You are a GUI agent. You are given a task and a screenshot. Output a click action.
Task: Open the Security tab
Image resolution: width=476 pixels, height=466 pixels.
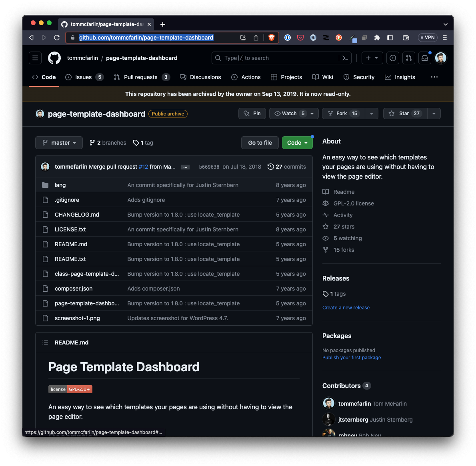coord(359,77)
